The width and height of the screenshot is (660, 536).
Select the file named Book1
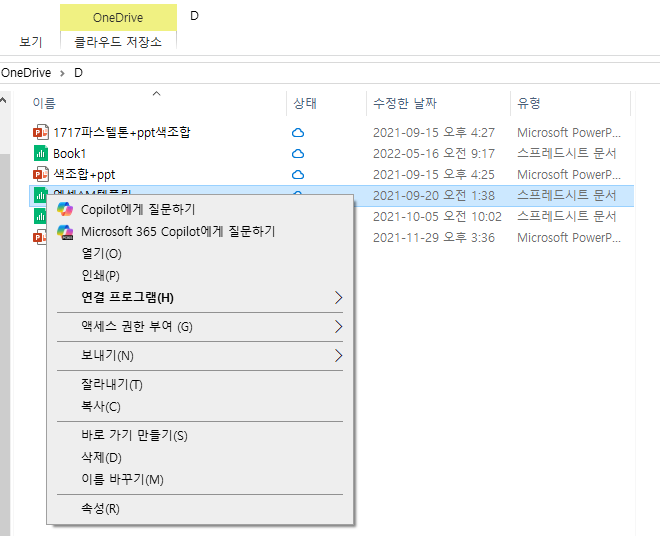point(69,154)
